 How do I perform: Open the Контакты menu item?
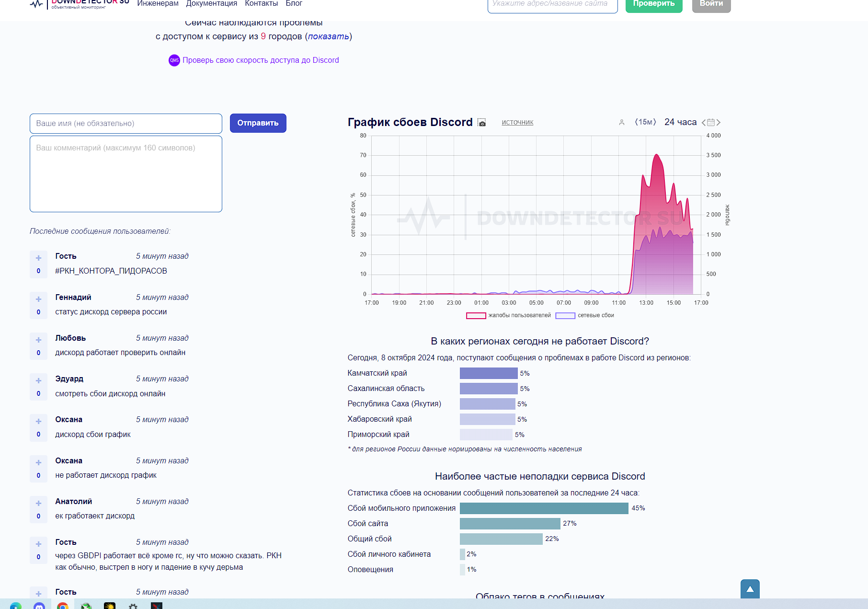pos(261,4)
